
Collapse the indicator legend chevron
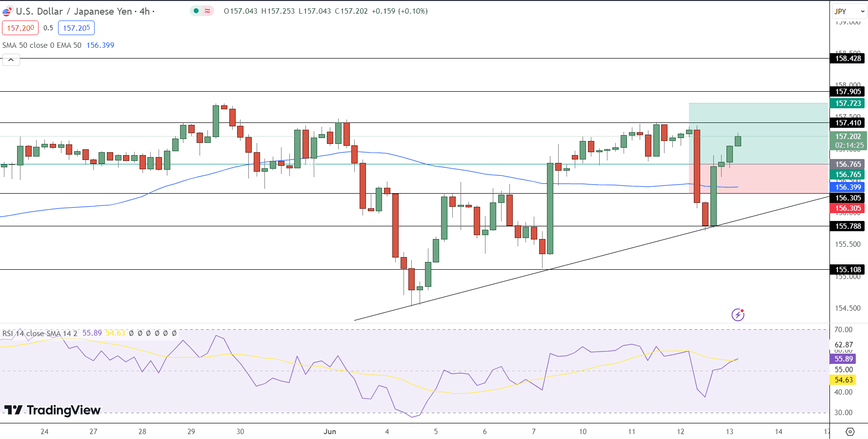[x=11, y=60]
